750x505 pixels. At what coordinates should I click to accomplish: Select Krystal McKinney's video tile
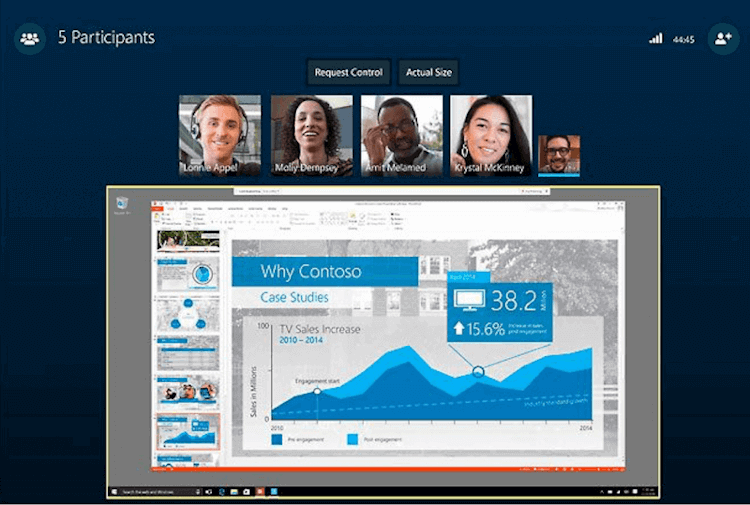click(491, 136)
